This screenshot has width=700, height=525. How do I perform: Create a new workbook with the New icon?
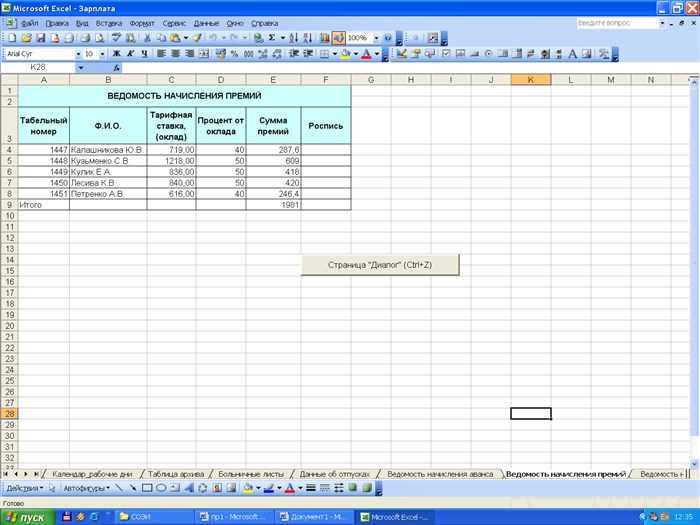[x=12, y=38]
